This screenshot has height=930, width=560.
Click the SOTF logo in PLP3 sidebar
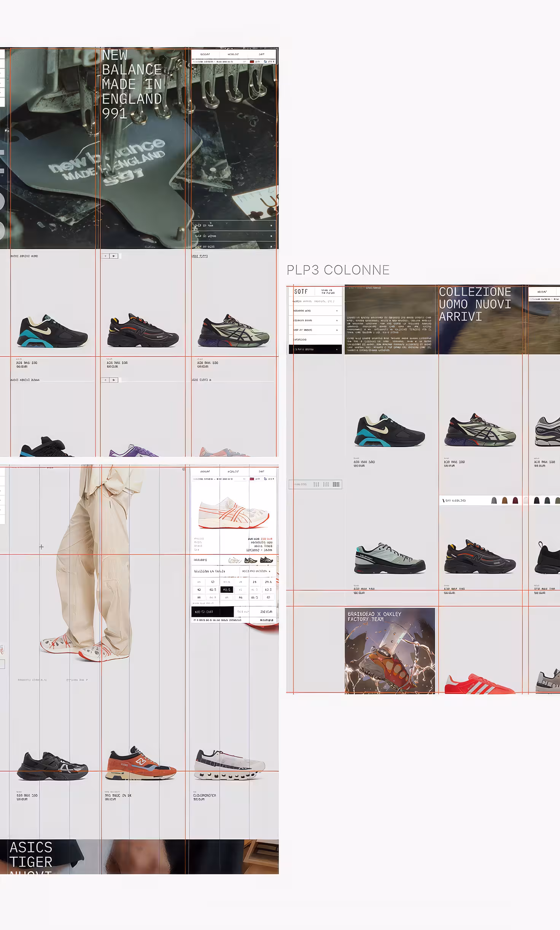[301, 291]
